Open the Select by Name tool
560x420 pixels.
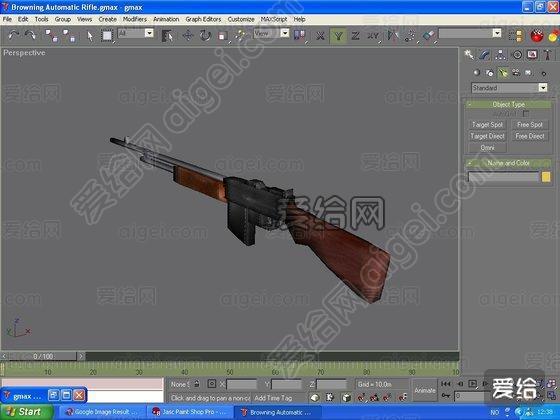click(167, 35)
